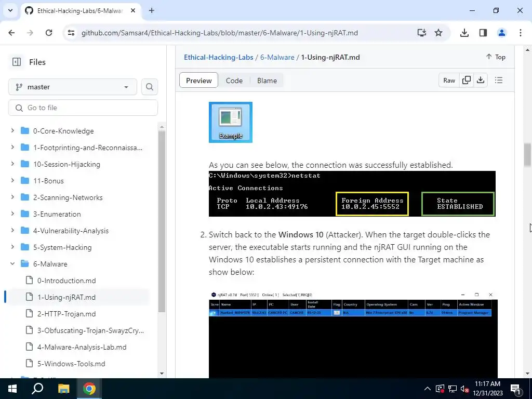532x399 pixels.
Task: Open the muted volume tray icon
Action: [464, 389]
